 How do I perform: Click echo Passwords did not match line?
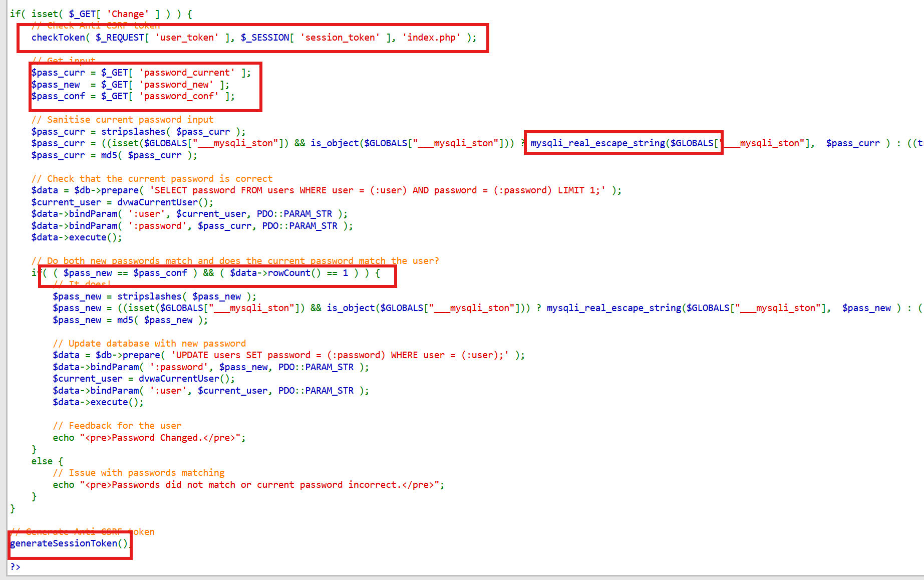coord(248,485)
